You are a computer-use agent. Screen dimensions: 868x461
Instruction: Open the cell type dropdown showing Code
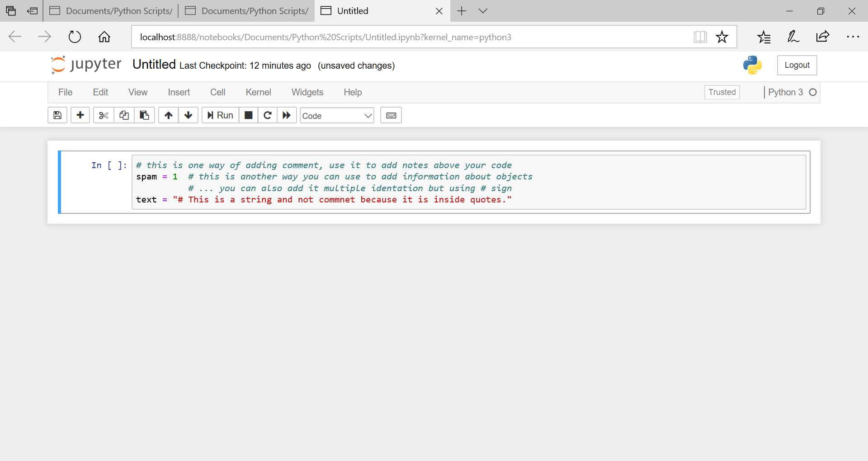click(337, 115)
